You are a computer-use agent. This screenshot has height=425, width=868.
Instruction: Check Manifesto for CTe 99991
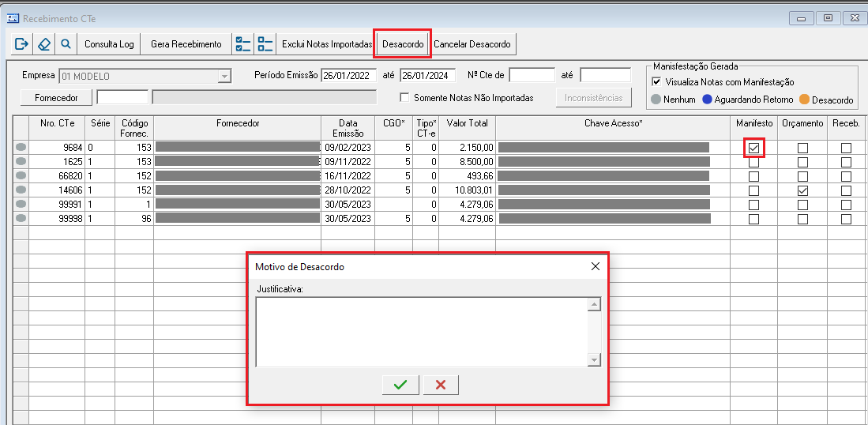tap(754, 205)
